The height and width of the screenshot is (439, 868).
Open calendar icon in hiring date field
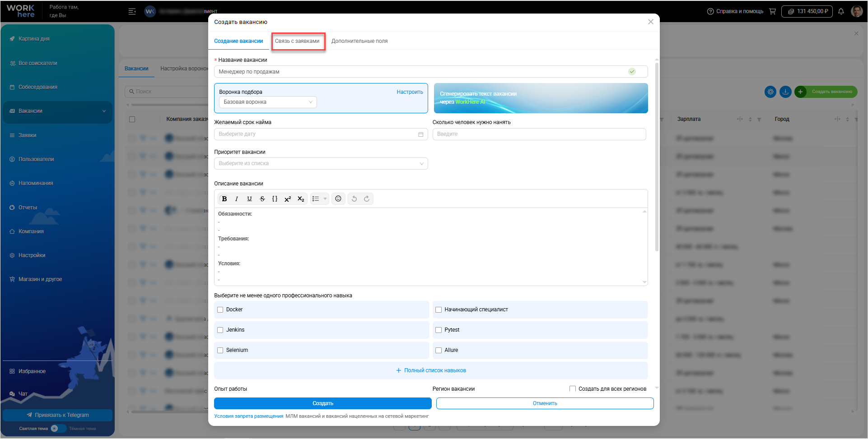[x=420, y=134]
